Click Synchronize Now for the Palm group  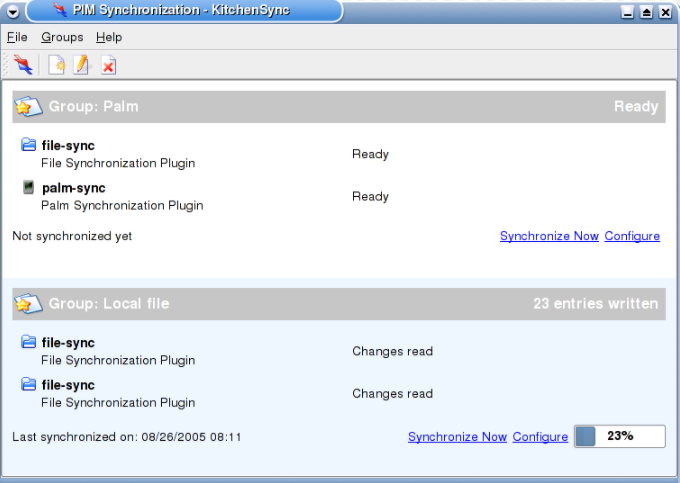(549, 236)
